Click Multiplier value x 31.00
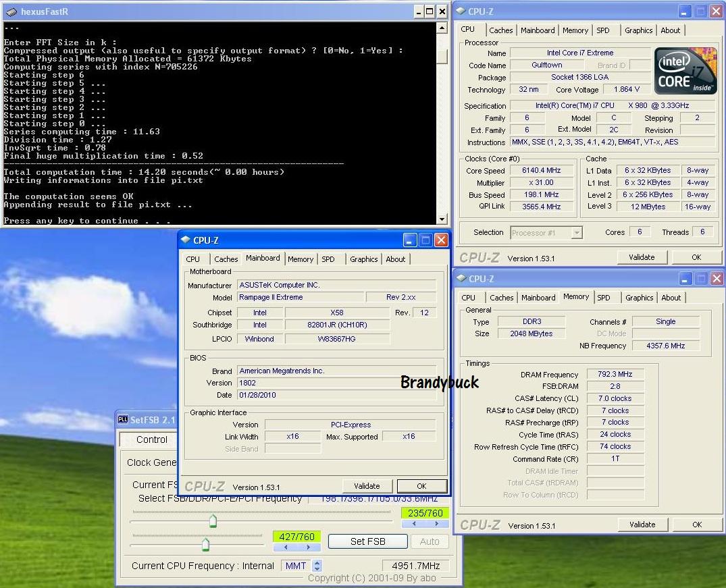This screenshot has width=726, height=588. pos(541,182)
